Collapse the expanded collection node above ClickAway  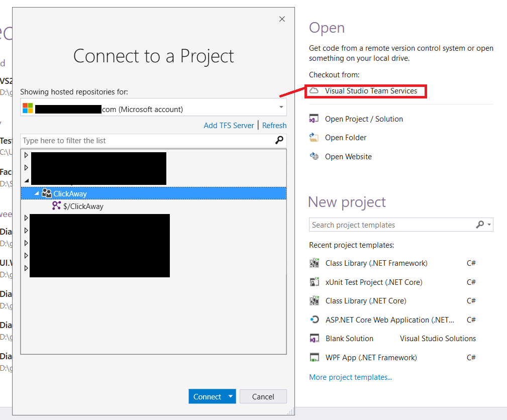point(27,180)
